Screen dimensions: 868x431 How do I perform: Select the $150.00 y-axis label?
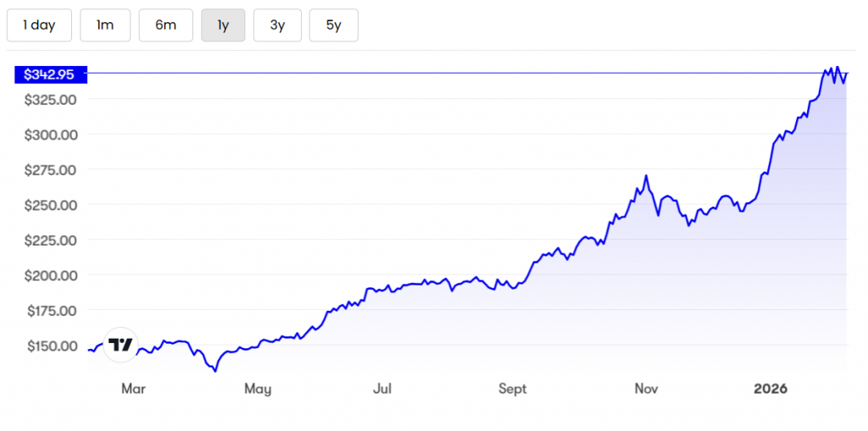50,345
